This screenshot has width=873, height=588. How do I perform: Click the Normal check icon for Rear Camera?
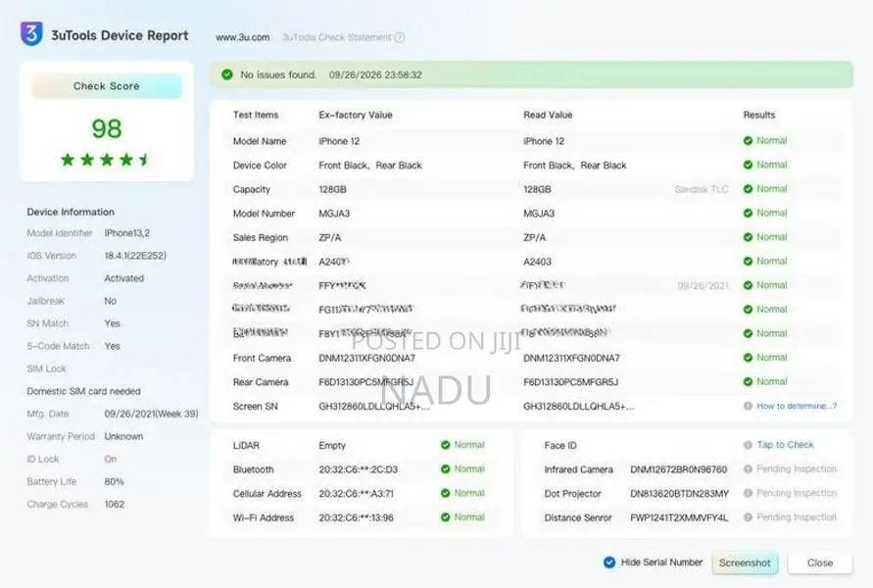(748, 381)
